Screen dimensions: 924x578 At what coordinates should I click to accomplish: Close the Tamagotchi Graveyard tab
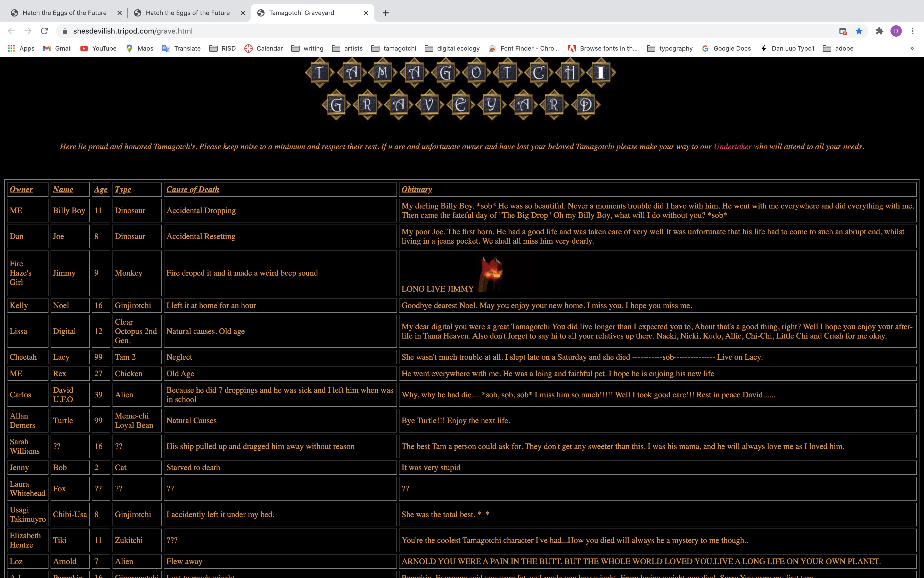pyautogui.click(x=366, y=13)
